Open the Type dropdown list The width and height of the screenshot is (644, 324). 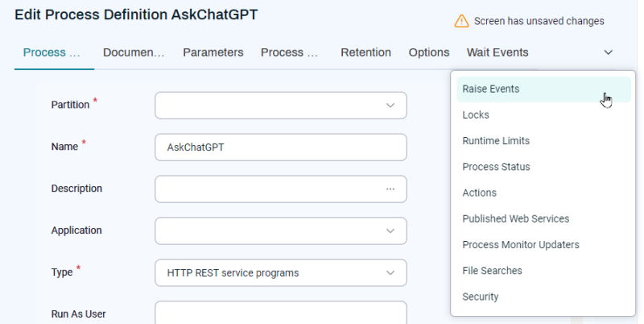(390, 272)
